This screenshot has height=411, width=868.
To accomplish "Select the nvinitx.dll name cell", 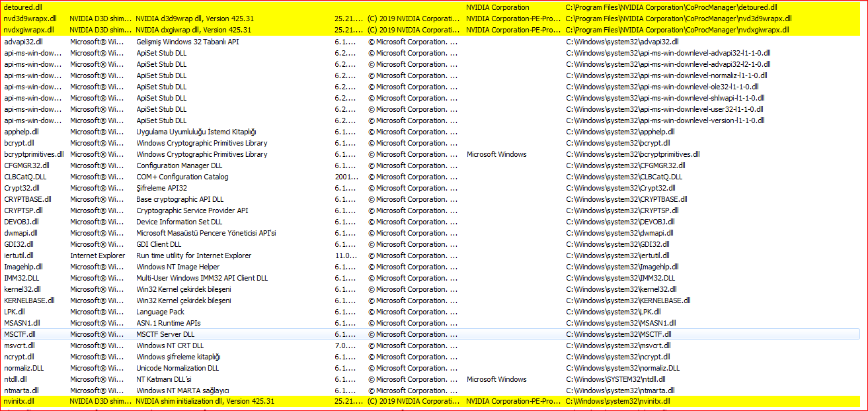I will coord(19,402).
